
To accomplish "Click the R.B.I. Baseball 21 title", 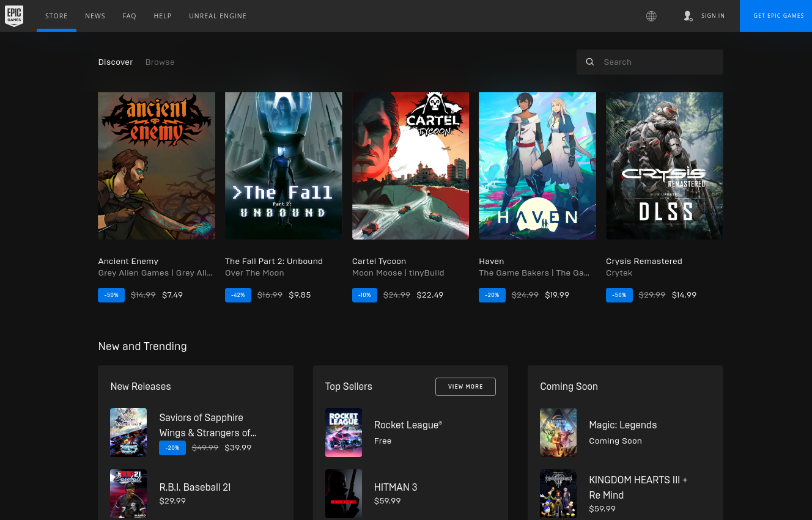I will (x=195, y=487).
